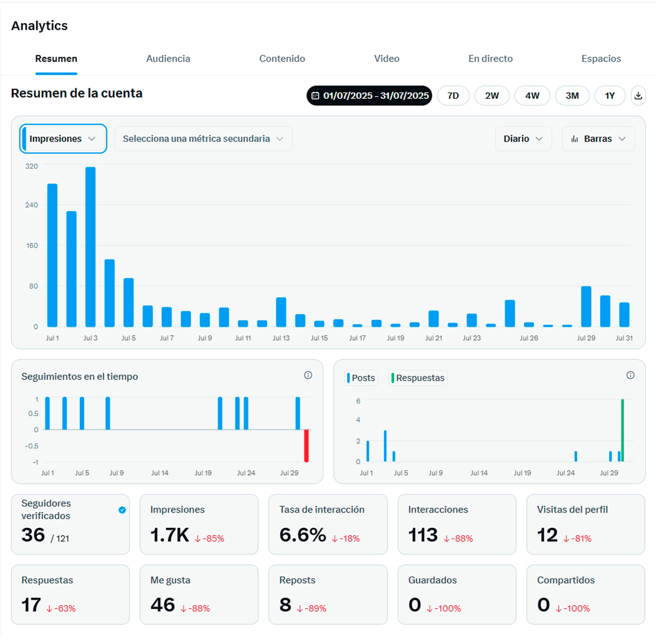
Task: Open the Espacios tab
Action: point(601,59)
